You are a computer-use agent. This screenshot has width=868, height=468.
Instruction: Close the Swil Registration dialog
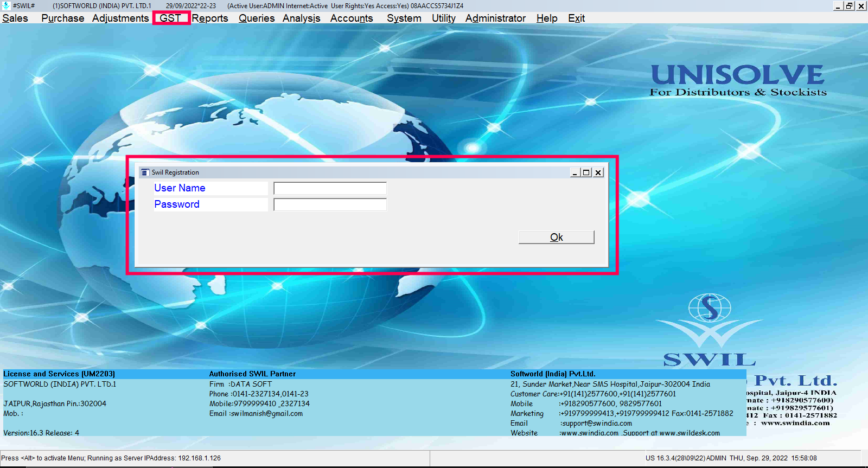(598, 172)
